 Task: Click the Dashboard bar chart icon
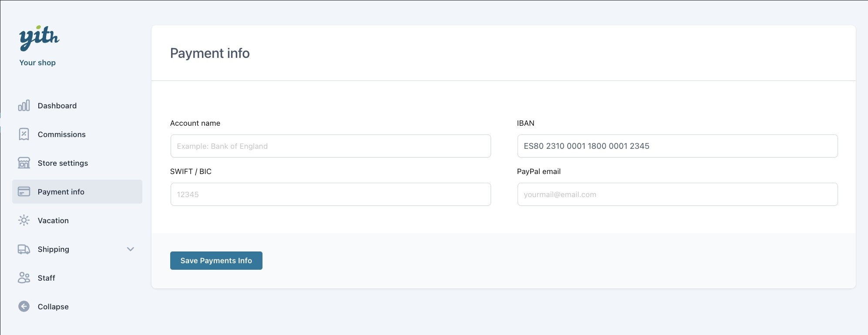click(24, 106)
